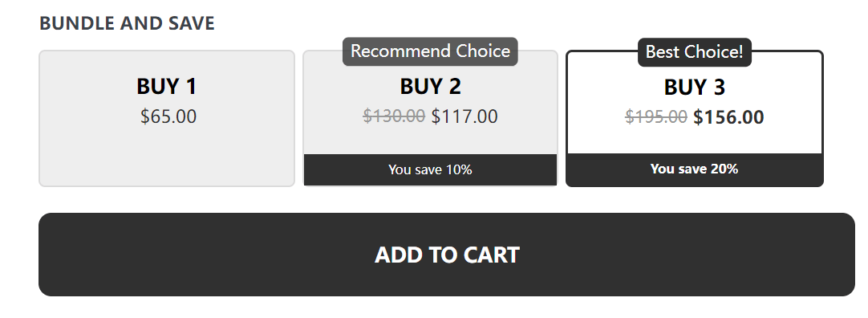The width and height of the screenshot is (868, 318).
Task: Click the BUNDLE AND SAVE heading
Action: [x=127, y=23]
